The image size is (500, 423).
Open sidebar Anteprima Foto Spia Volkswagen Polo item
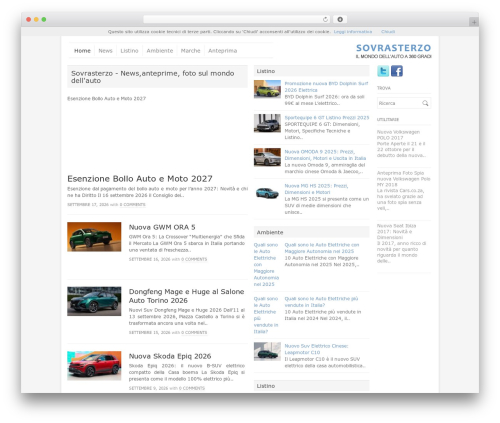[403, 179]
